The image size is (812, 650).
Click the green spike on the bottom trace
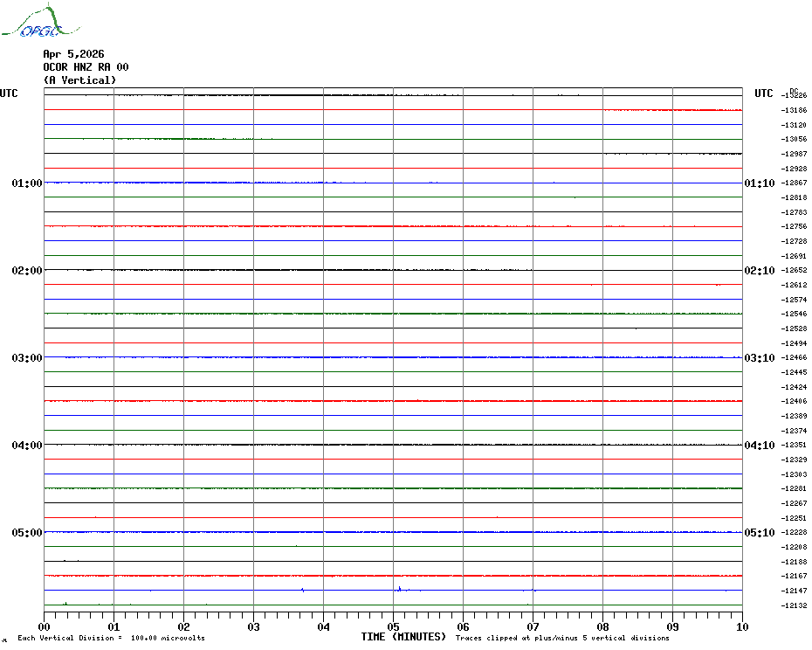point(65,603)
